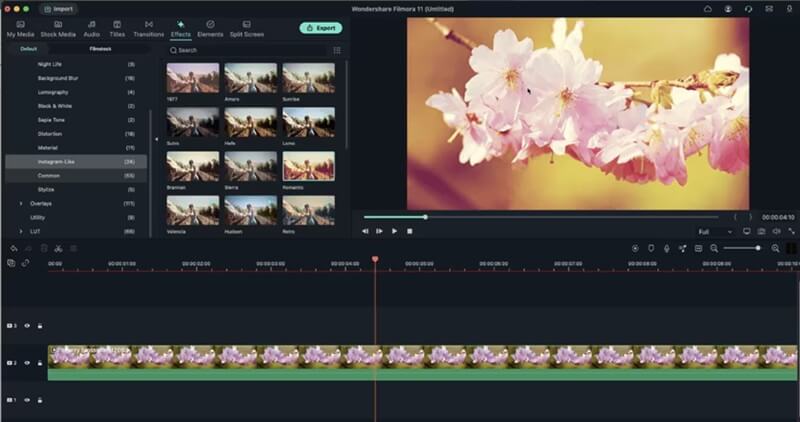Click the subtitle/caption icon in timeline toolbar
800x422 pixels.
[x=698, y=248]
